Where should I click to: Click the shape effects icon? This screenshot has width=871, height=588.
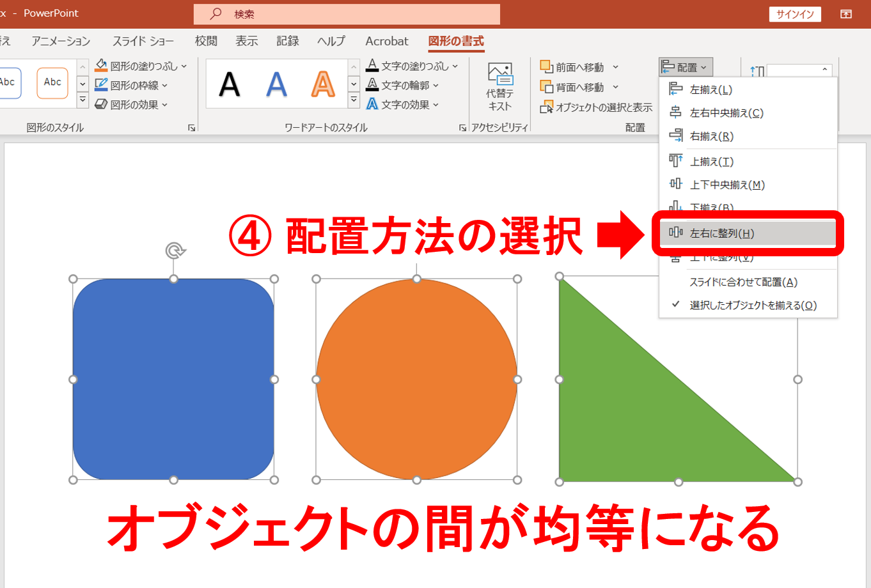[101, 104]
